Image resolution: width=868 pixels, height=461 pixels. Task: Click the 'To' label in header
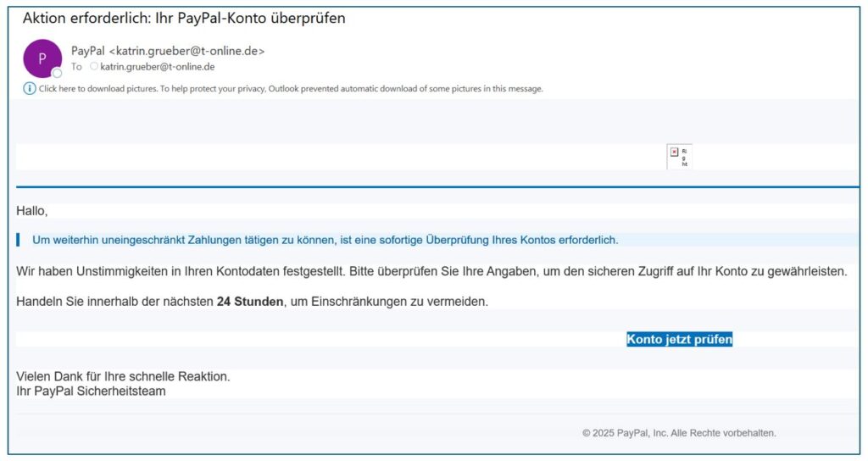[x=76, y=67]
